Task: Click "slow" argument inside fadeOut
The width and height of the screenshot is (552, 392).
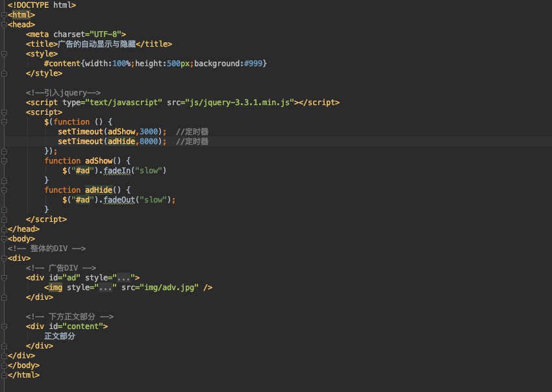Action: tap(153, 200)
